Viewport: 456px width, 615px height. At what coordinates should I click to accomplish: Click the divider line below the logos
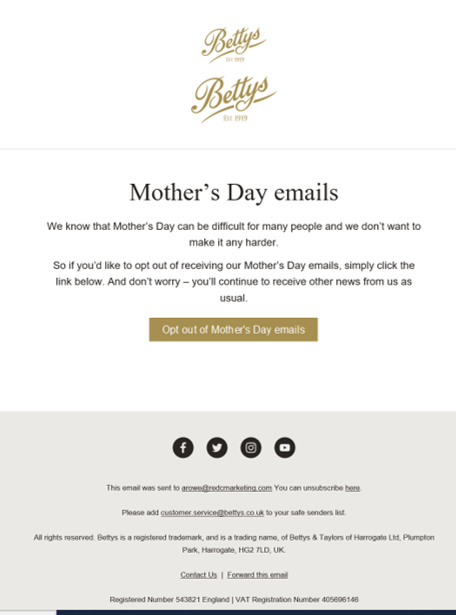pyautogui.click(x=228, y=149)
